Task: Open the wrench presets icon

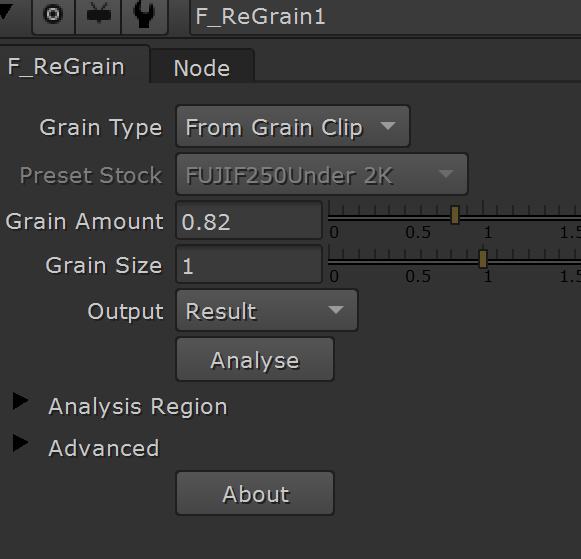Action: [x=144, y=15]
